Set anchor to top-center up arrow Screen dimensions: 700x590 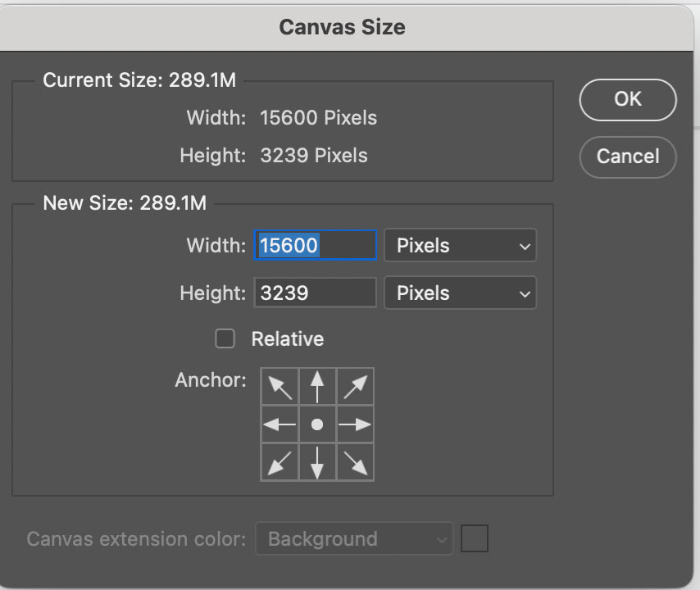[x=317, y=387]
